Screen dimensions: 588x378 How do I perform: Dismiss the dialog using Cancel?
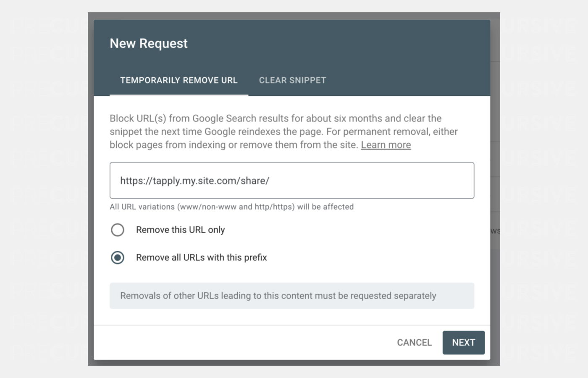[x=414, y=342]
